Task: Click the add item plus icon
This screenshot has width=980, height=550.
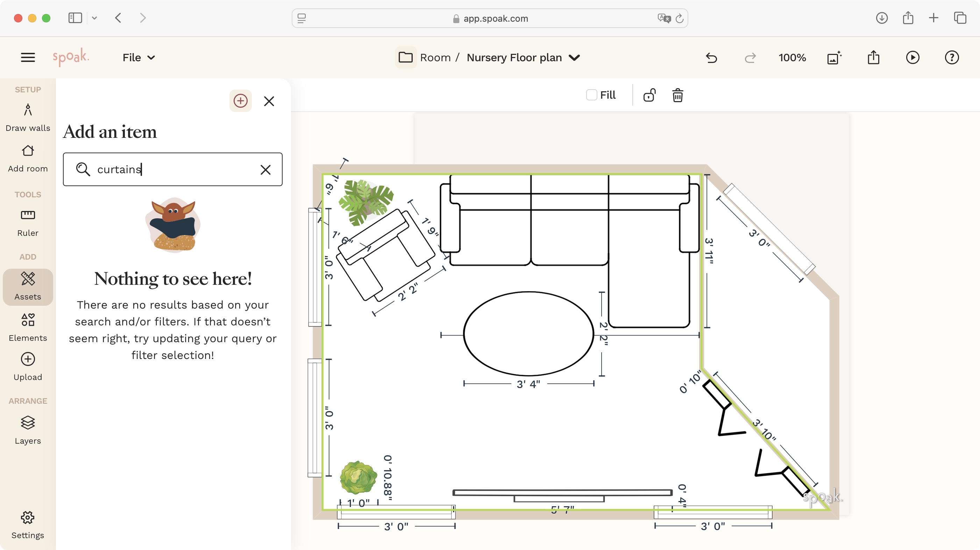Action: (x=240, y=101)
